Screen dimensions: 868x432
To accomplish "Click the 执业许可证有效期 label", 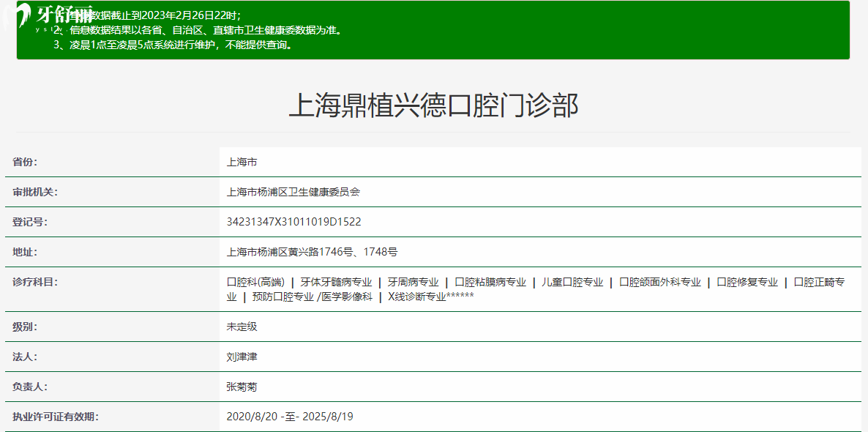I will pyautogui.click(x=56, y=417).
